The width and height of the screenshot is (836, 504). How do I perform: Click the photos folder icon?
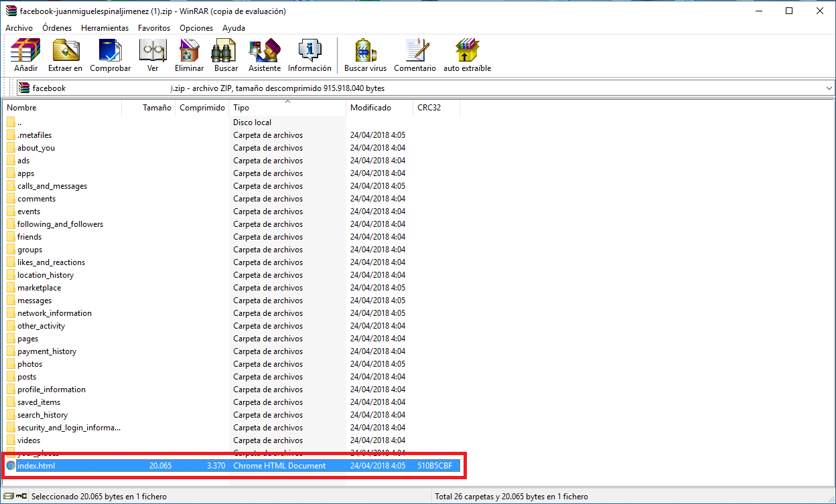click(x=11, y=364)
